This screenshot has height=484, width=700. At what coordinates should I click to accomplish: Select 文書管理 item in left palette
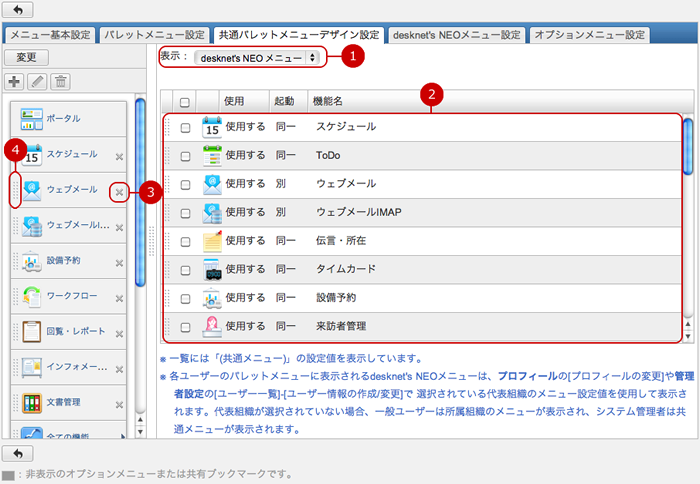pyautogui.click(x=69, y=402)
